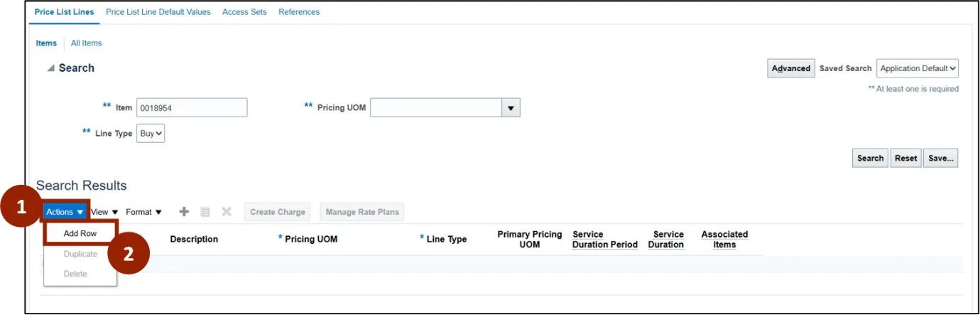
Task: Open the Actions menu
Action: [65, 212]
